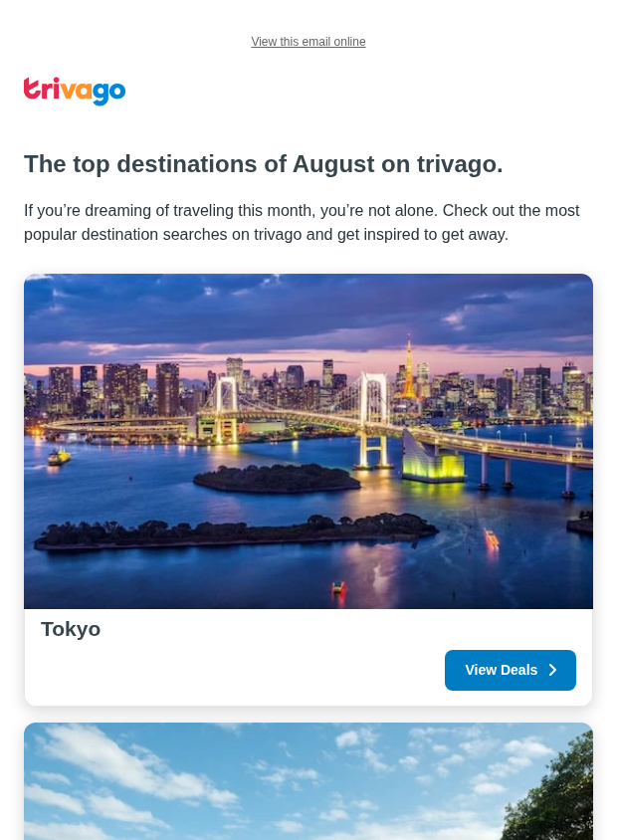This screenshot has width=617, height=840.
Task: Click the View Deals button for Tokyo
Action: click(x=510, y=670)
